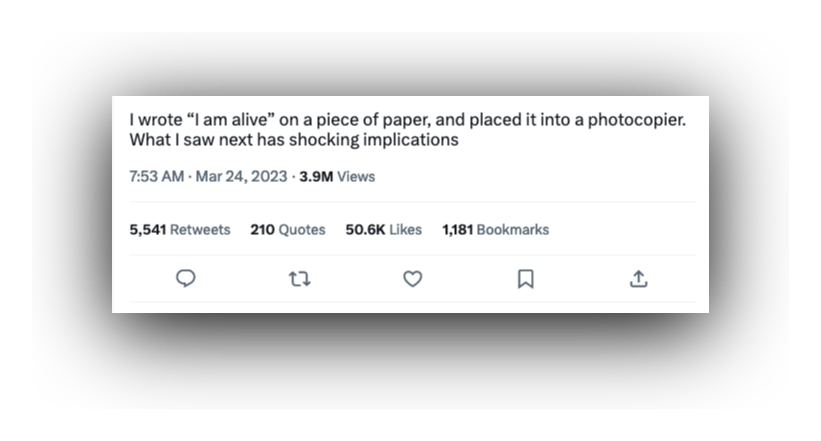This screenshot has width=821, height=441.
Task: View the 210 Quotes list
Action: 287,229
